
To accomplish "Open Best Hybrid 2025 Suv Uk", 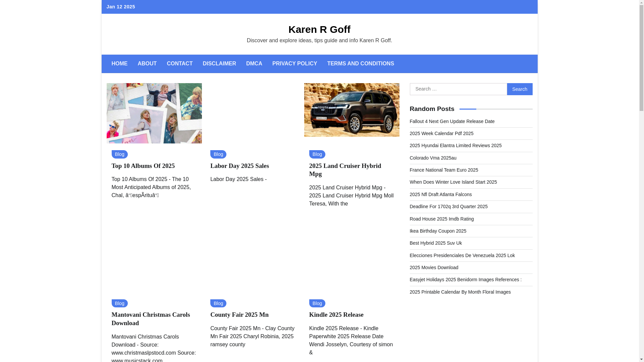I will tap(436, 243).
